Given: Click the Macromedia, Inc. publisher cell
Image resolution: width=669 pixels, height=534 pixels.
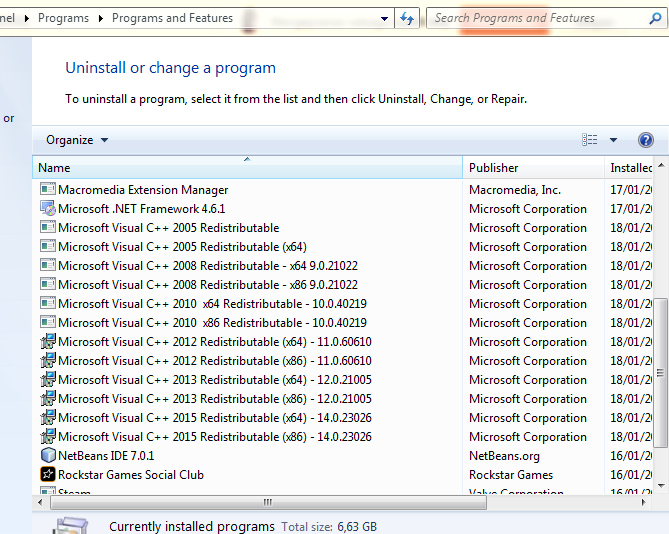Looking at the screenshot, I should pos(515,189).
